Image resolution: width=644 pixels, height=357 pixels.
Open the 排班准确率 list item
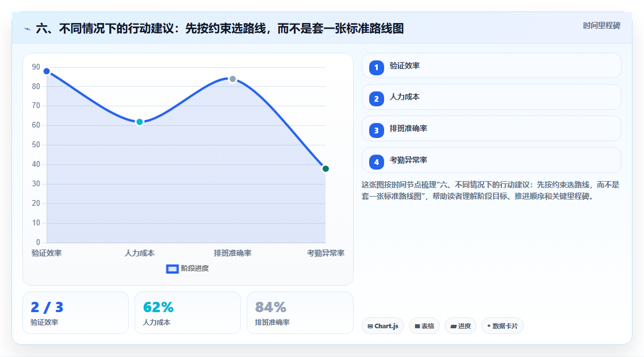491,129
